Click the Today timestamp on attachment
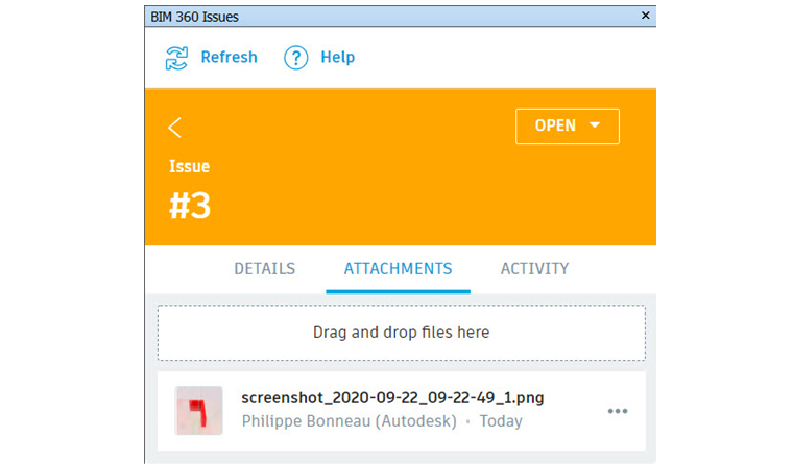The image size is (800, 468). point(500,422)
